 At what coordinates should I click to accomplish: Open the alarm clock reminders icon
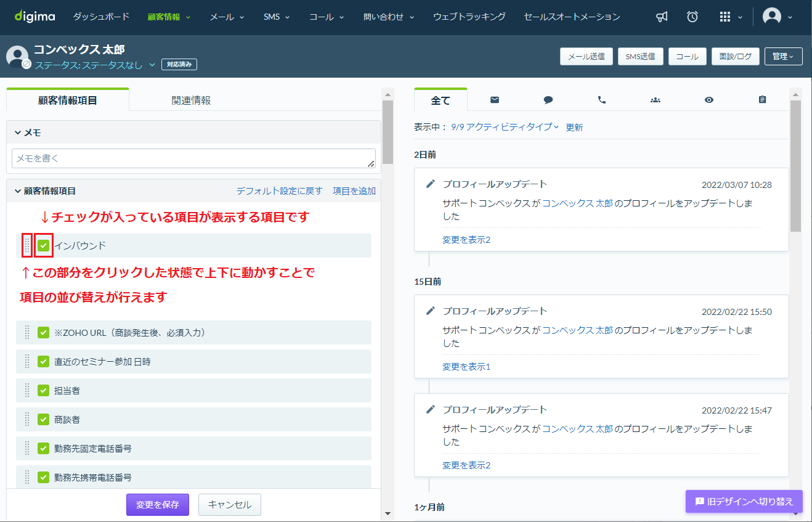692,17
